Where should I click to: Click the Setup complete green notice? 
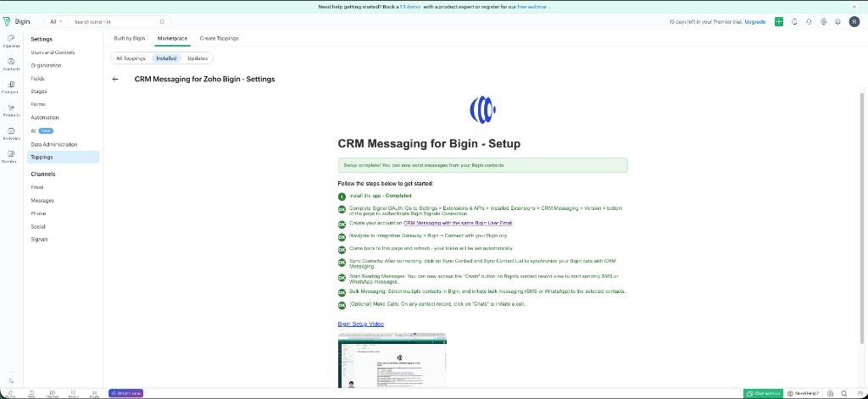click(482, 165)
